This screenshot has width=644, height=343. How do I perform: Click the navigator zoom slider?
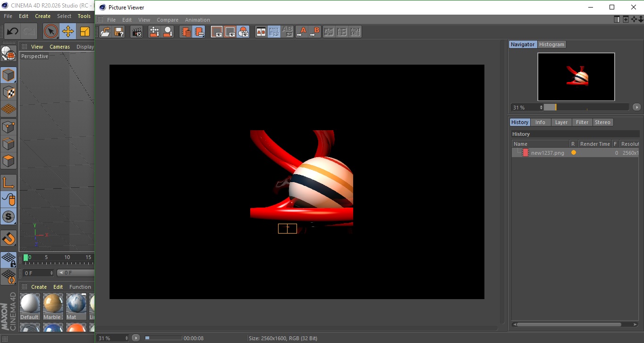pyautogui.click(x=586, y=108)
